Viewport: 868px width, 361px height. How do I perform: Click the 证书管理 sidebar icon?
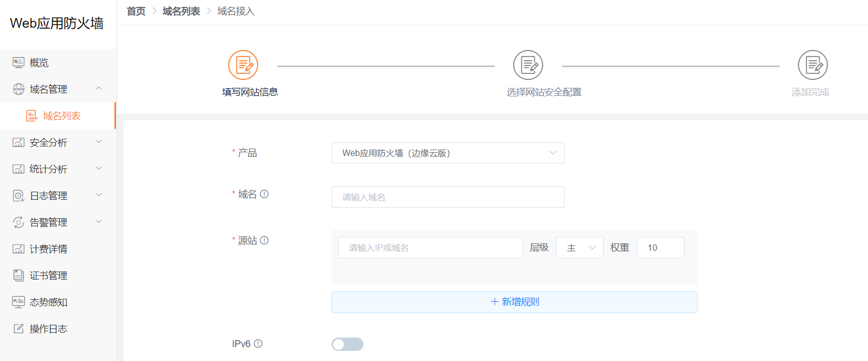(x=19, y=276)
